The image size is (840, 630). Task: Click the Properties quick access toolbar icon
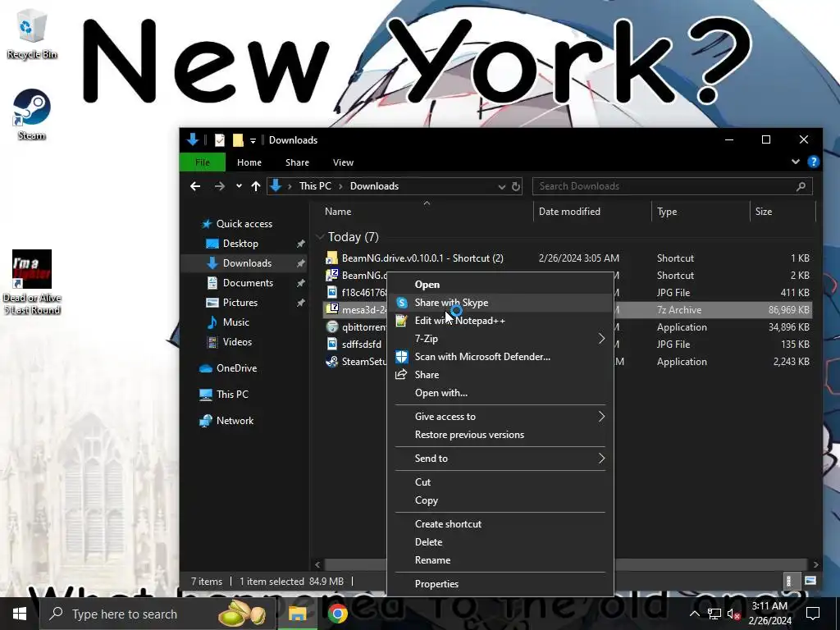220,140
